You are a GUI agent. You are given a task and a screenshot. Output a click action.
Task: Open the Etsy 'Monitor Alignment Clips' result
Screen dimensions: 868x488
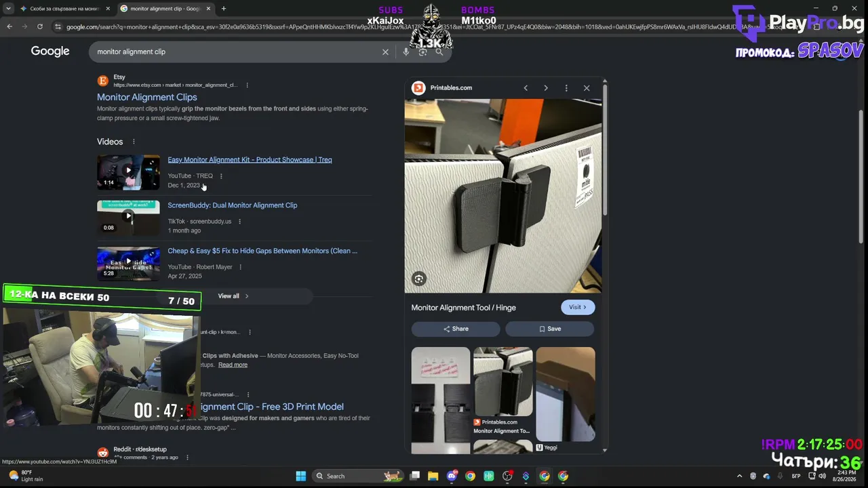(147, 97)
